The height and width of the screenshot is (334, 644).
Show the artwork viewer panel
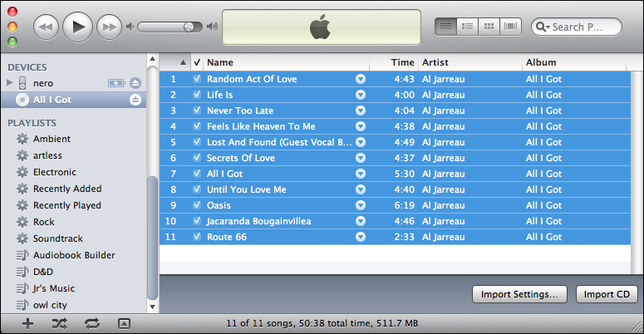[124, 324]
